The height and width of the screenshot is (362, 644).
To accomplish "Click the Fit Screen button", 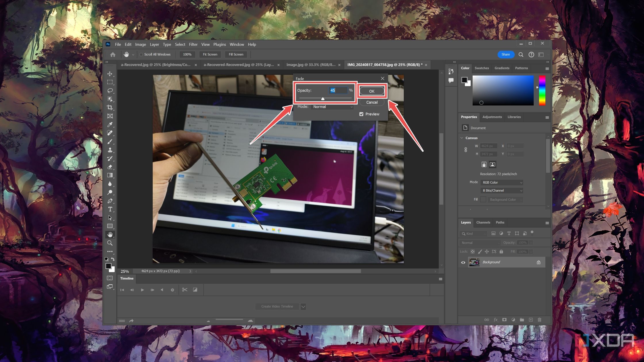I will click(210, 55).
